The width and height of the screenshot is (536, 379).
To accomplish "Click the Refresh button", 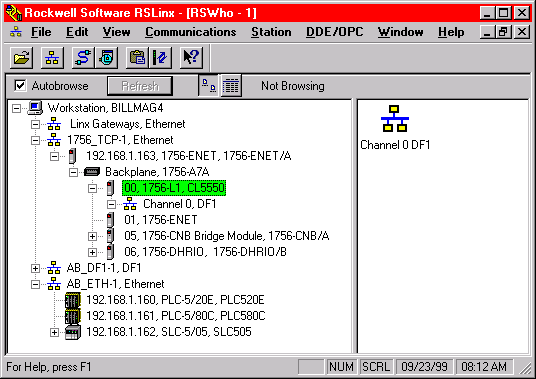I will [x=140, y=86].
